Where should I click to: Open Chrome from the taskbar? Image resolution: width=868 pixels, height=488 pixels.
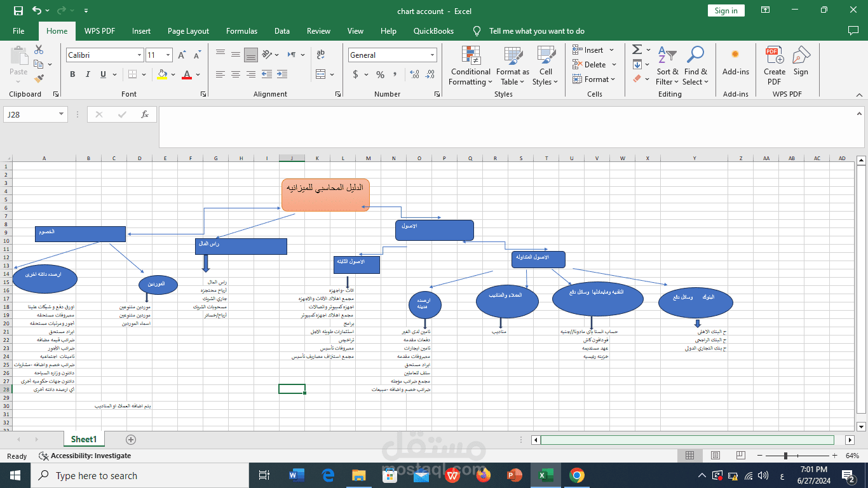click(576, 475)
